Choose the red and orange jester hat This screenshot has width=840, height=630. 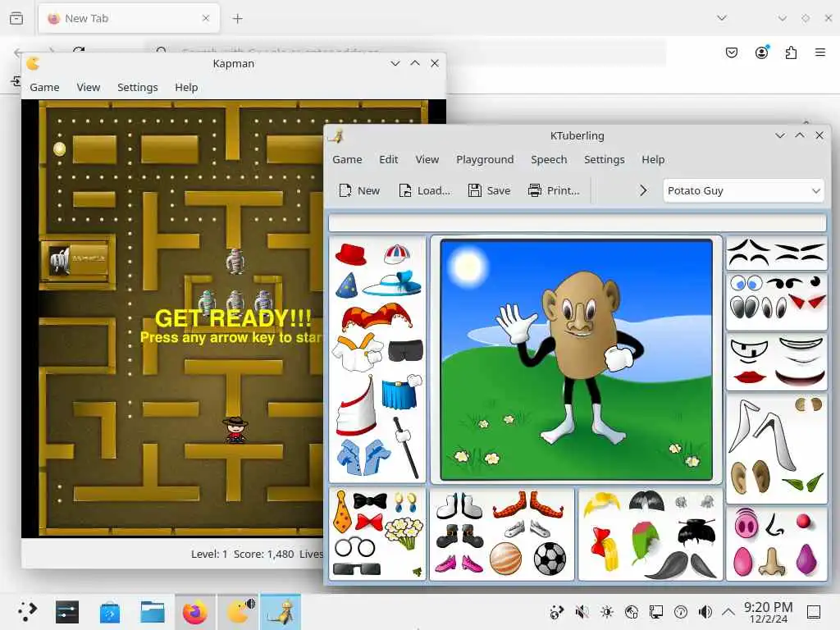point(377,317)
